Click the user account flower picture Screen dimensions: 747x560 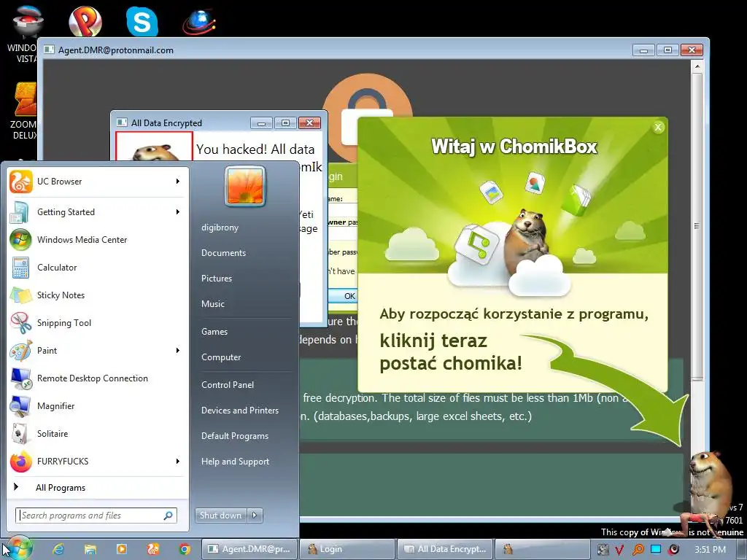click(245, 186)
